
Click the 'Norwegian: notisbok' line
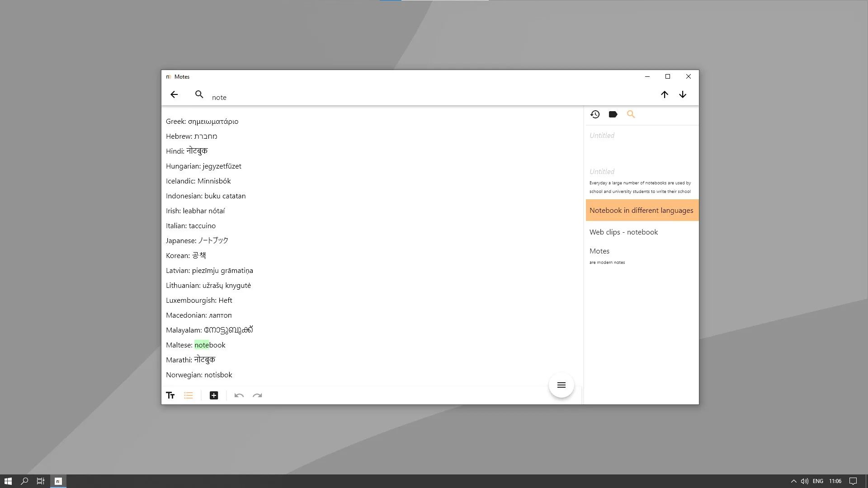pos(199,375)
